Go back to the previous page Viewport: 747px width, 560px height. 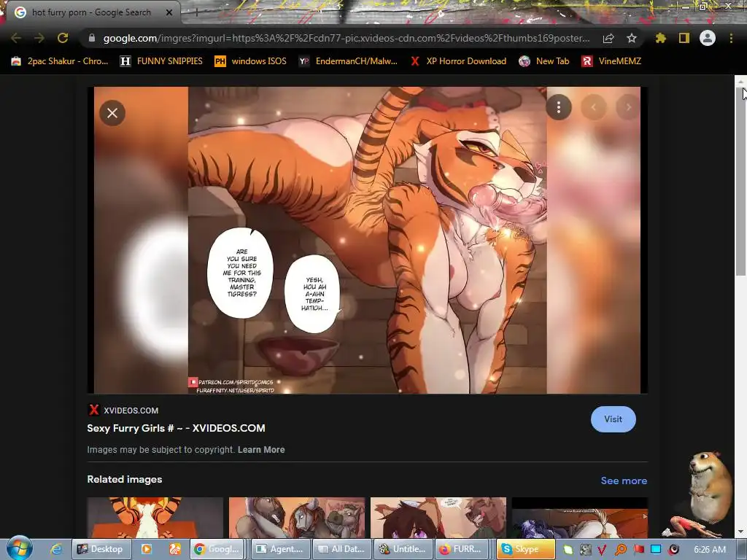click(16, 38)
